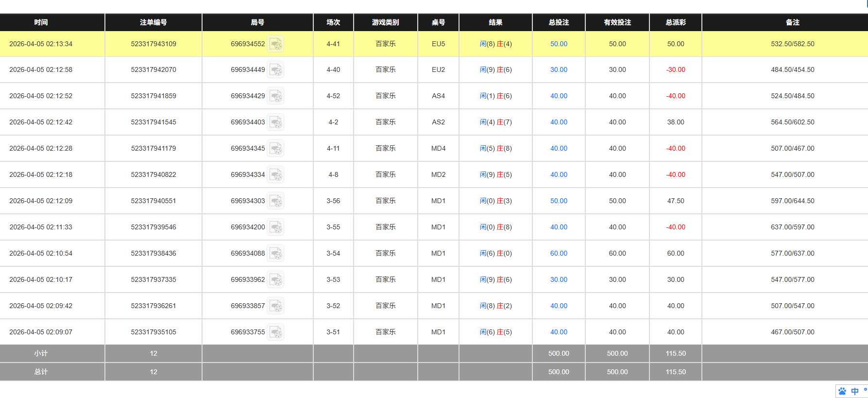The height and width of the screenshot is (398, 868).
Task: Open video replay icon for round 696934403
Action: point(276,122)
